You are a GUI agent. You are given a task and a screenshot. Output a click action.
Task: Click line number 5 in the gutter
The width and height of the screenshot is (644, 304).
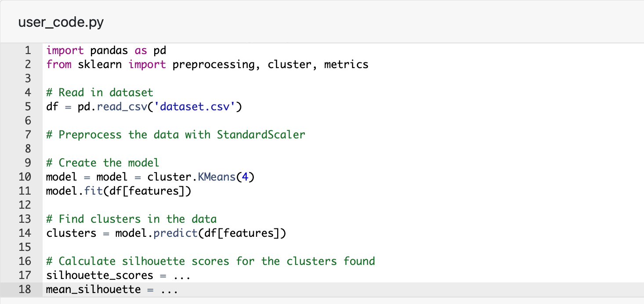pos(27,107)
